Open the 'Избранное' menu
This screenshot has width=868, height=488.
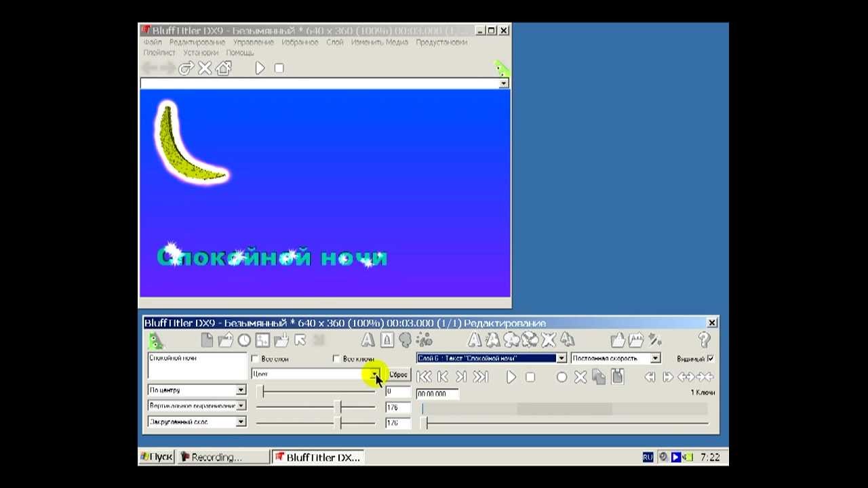click(x=299, y=42)
